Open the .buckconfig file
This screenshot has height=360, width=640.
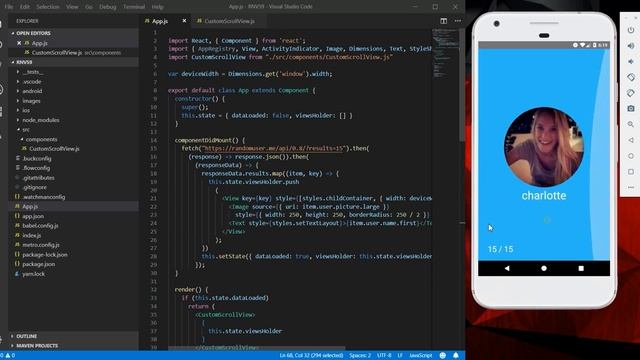pos(37,158)
